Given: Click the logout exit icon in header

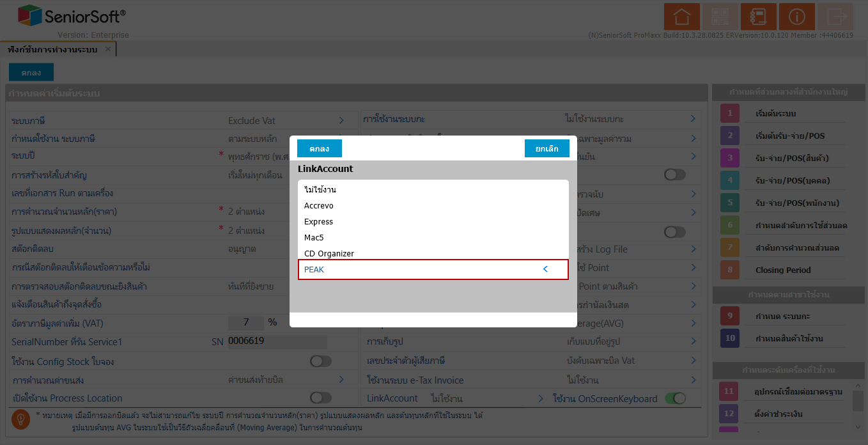Looking at the screenshot, I should click(x=835, y=17).
